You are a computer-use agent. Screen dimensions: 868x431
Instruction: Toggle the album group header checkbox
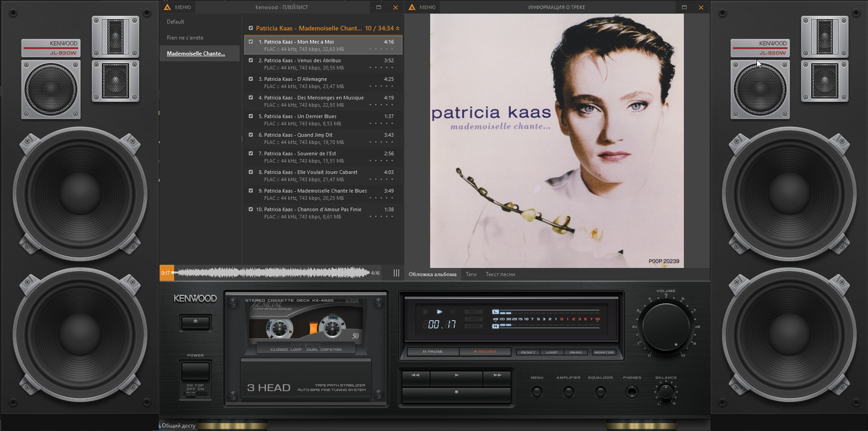[251, 28]
